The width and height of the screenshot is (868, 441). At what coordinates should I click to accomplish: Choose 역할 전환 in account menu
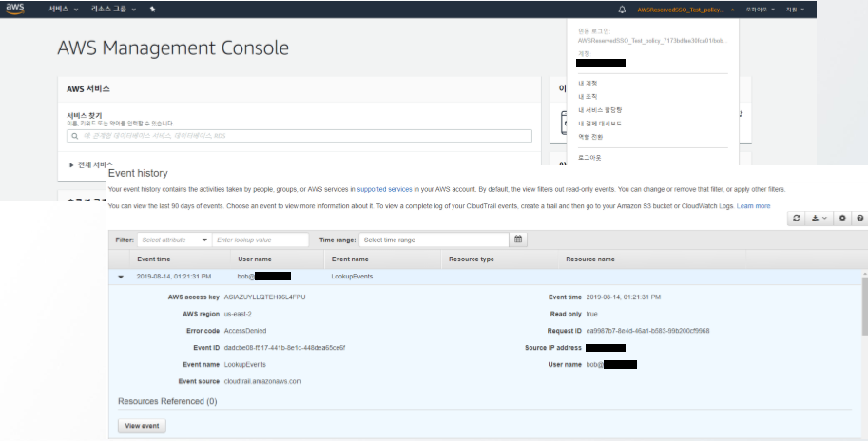(x=590, y=137)
